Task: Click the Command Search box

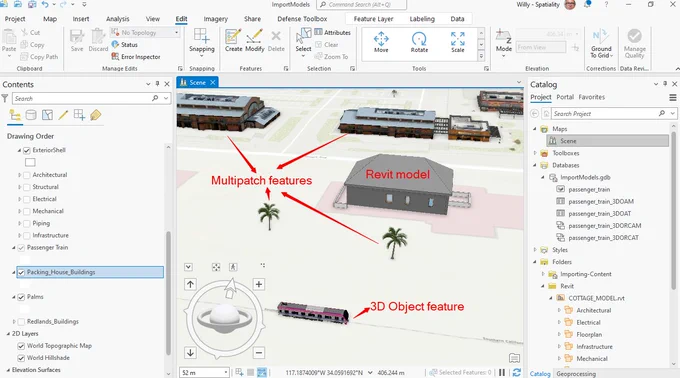Action: click(361, 5)
